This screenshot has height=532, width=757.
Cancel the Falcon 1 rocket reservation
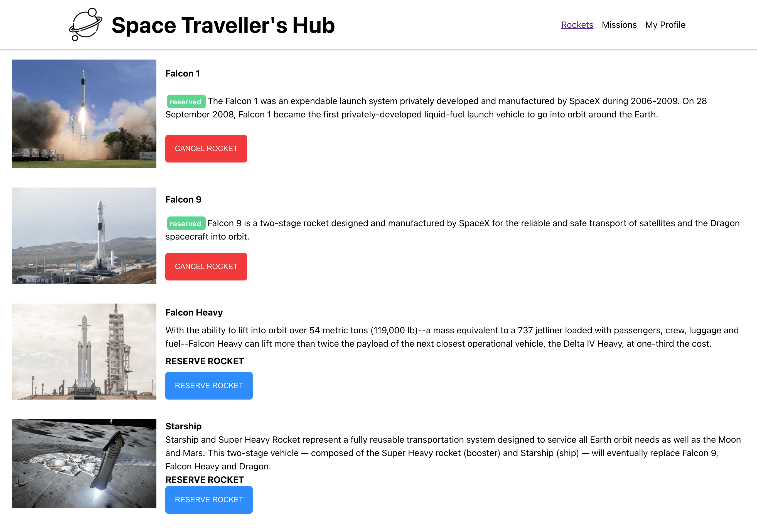click(x=206, y=149)
